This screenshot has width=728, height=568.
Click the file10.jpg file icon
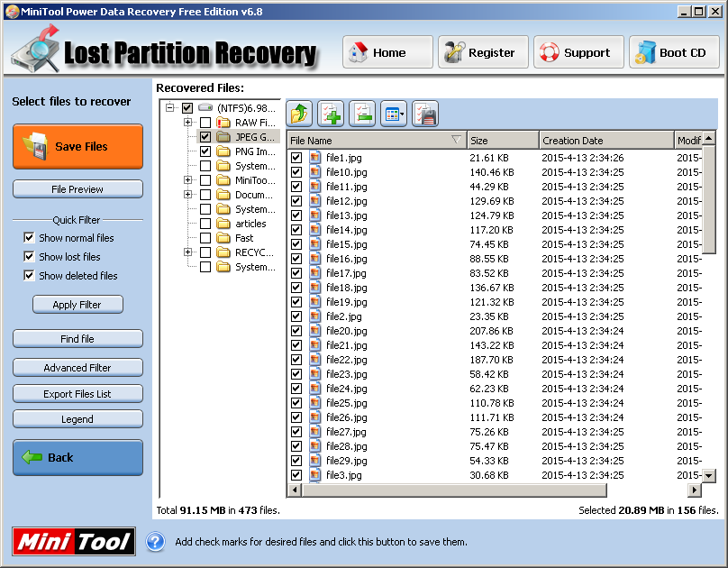coord(314,172)
